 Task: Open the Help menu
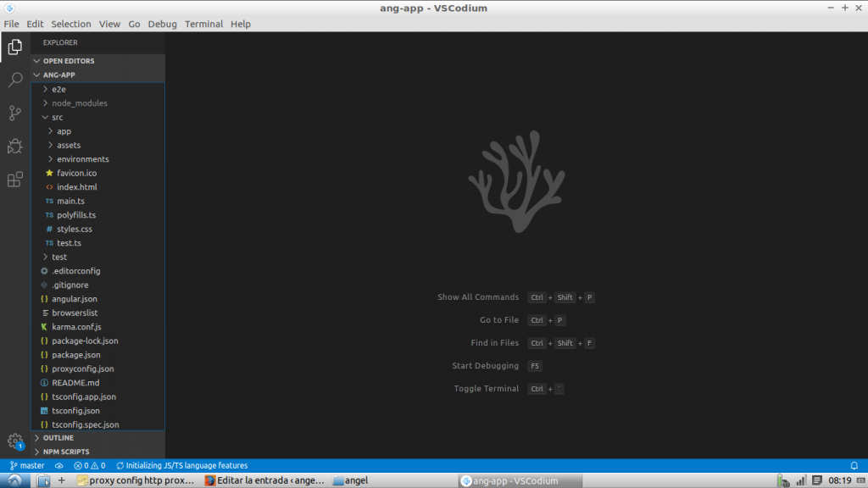(241, 24)
